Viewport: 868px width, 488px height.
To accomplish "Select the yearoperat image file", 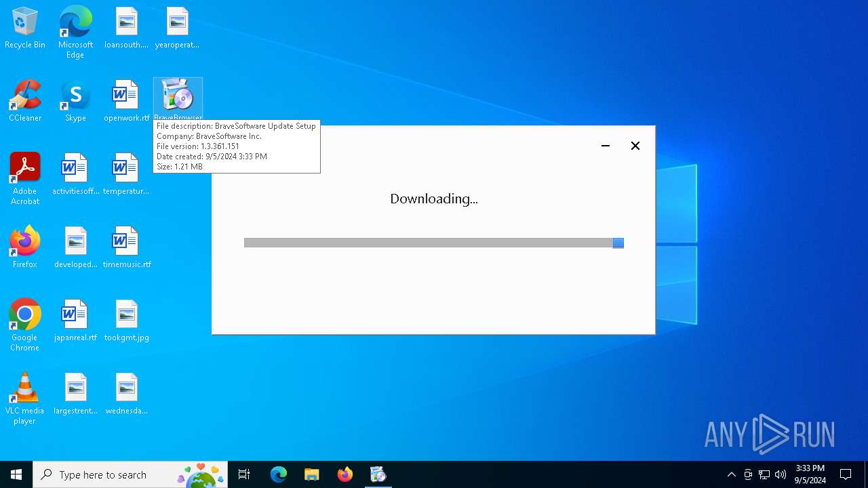I will pos(177,28).
